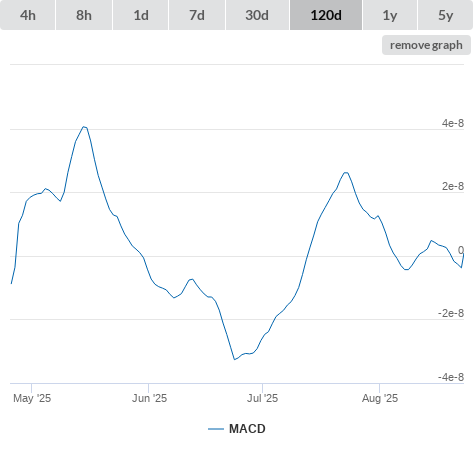Click the 4e-8 y-axis label
This screenshot has width=474, height=455.
pos(453,123)
